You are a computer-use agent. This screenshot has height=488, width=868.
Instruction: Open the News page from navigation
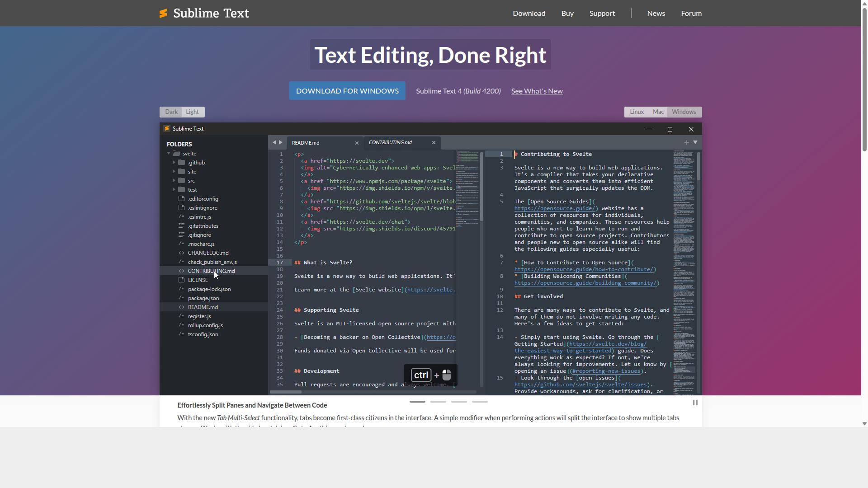pos(656,13)
